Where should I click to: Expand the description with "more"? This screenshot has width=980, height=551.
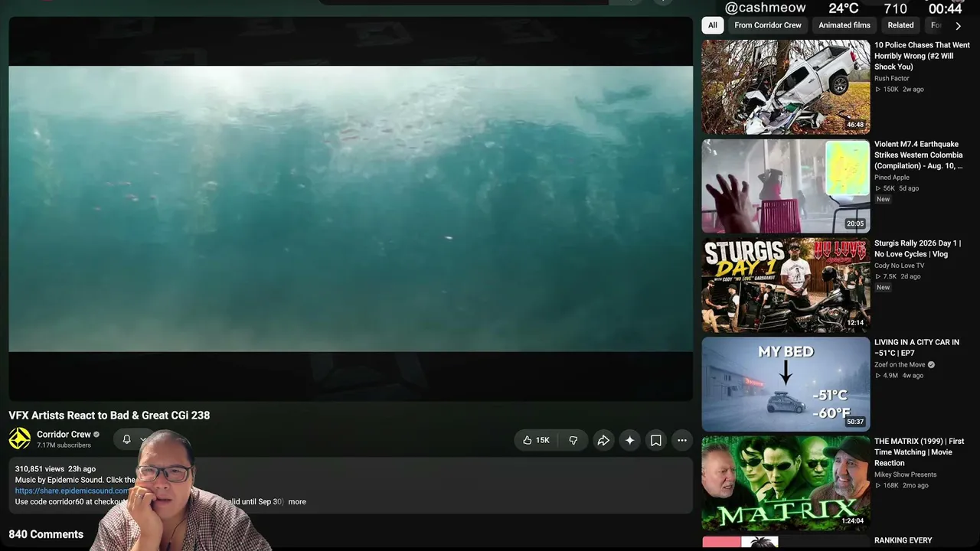[x=297, y=502]
